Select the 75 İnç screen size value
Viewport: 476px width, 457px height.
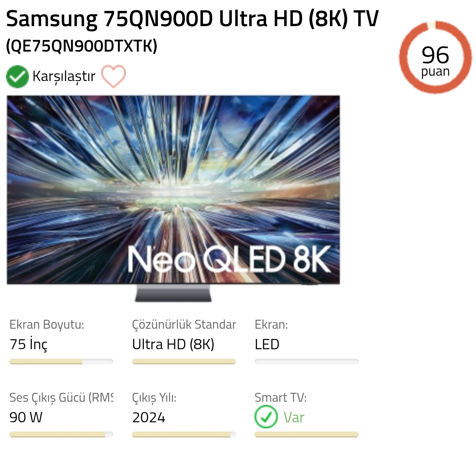point(29,344)
